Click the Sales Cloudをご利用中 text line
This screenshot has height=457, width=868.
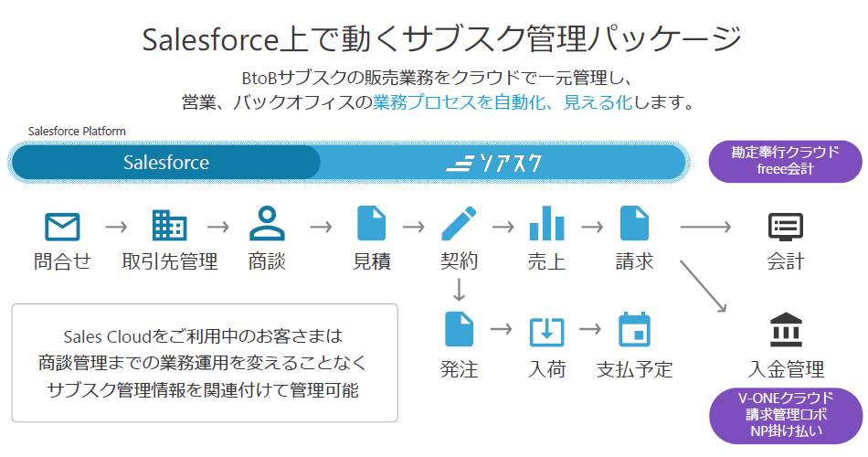click(203, 336)
